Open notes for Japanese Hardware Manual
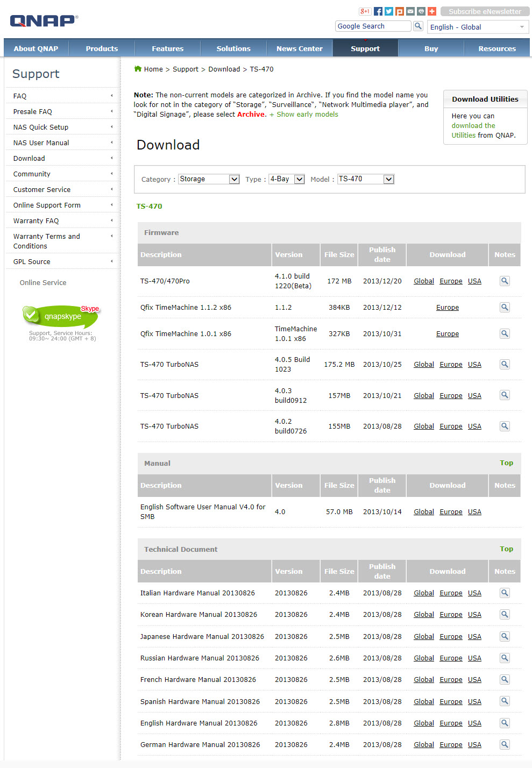Screen dimensions: 532x768 click(505, 636)
